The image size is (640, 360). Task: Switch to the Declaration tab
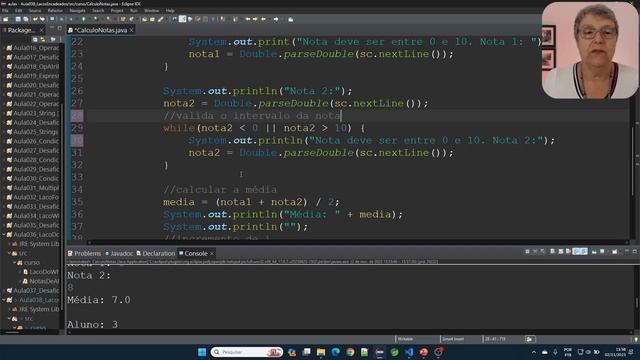click(x=156, y=253)
